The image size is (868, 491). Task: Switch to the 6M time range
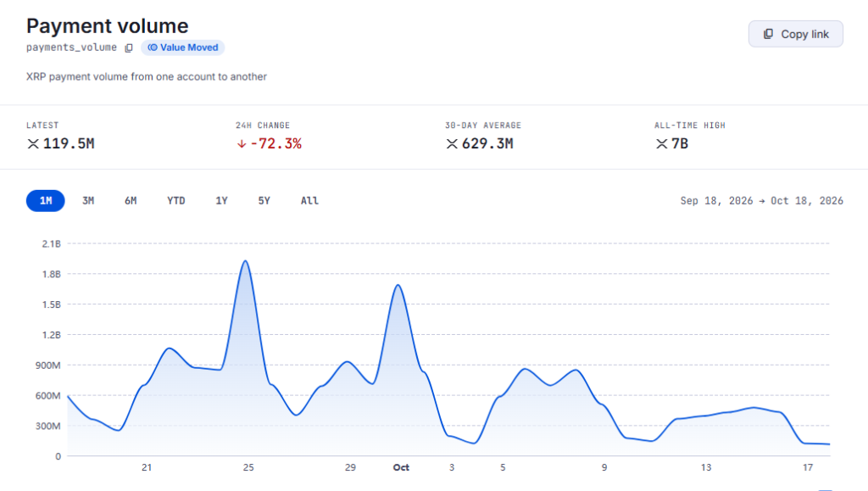[x=131, y=200]
